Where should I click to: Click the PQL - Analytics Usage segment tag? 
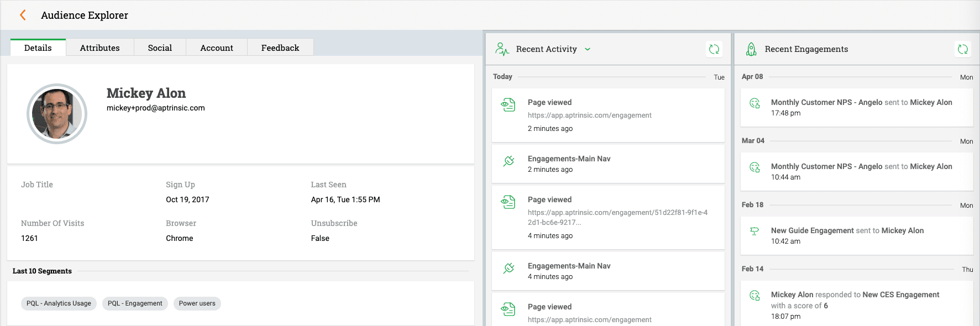click(59, 303)
